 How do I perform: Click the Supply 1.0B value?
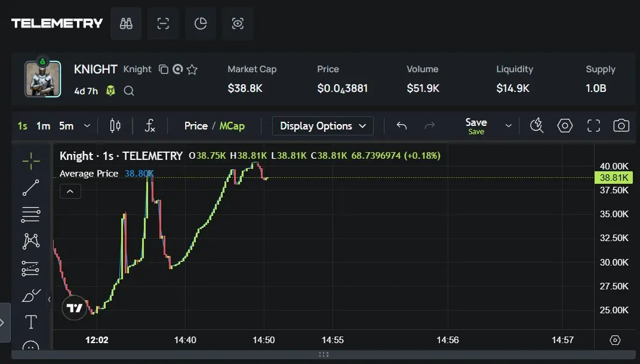596,88
